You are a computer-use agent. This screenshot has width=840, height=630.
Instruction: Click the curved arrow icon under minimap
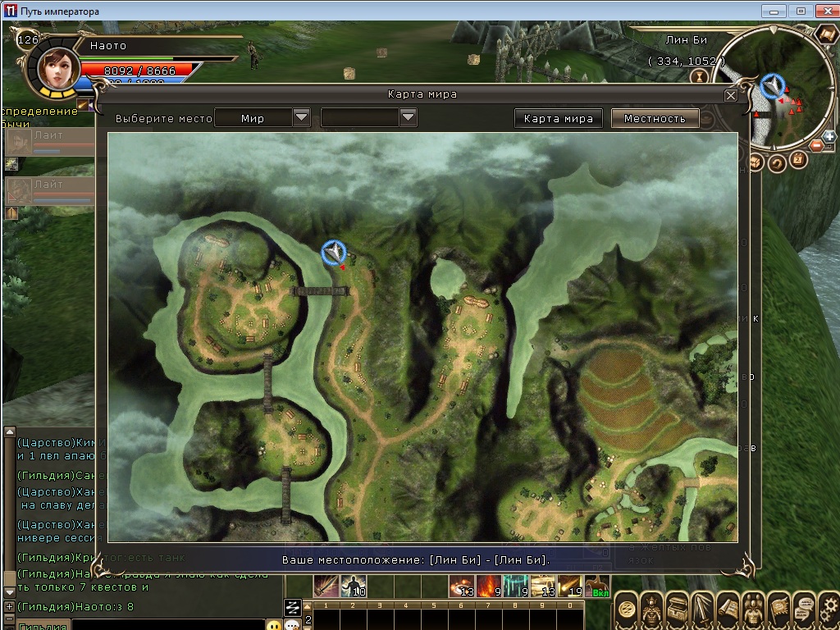pyautogui.click(x=777, y=162)
